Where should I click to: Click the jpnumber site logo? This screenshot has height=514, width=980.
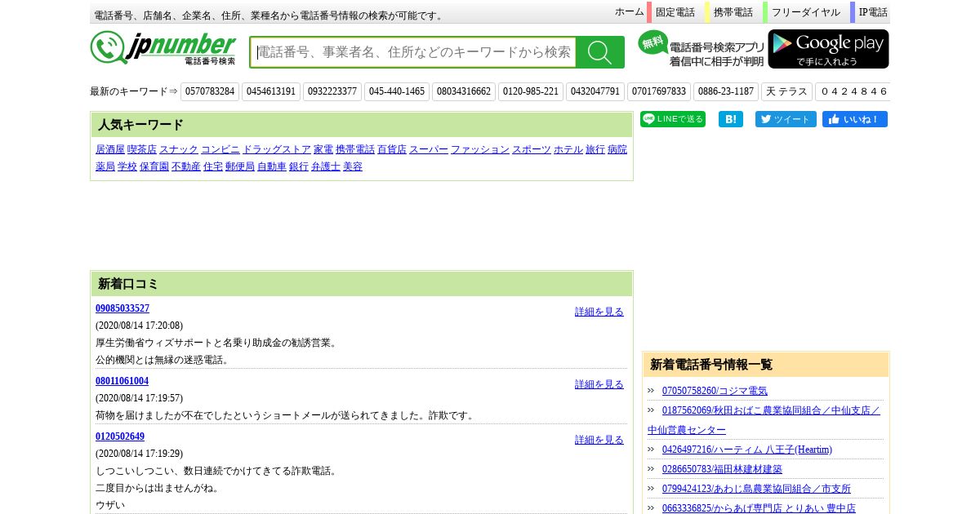point(163,49)
